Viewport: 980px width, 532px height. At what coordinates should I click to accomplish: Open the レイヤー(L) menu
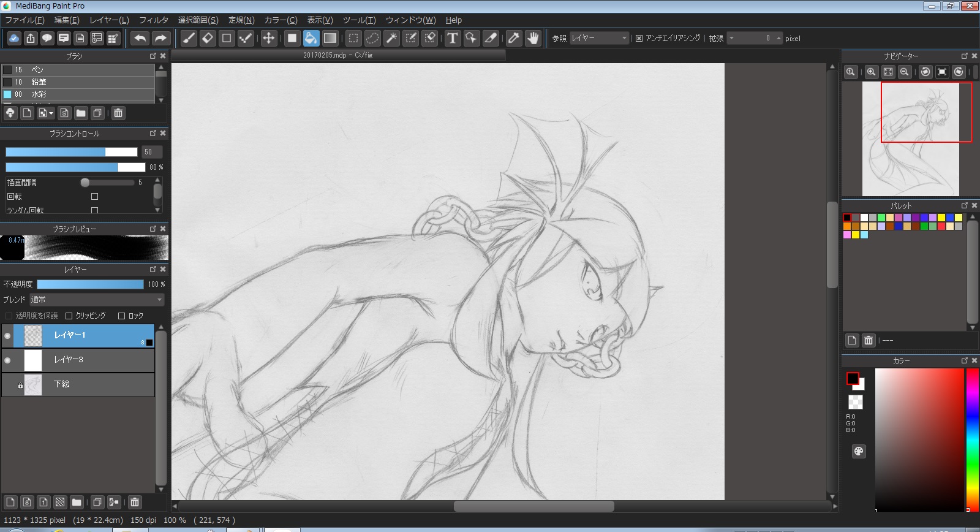[109, 20]
